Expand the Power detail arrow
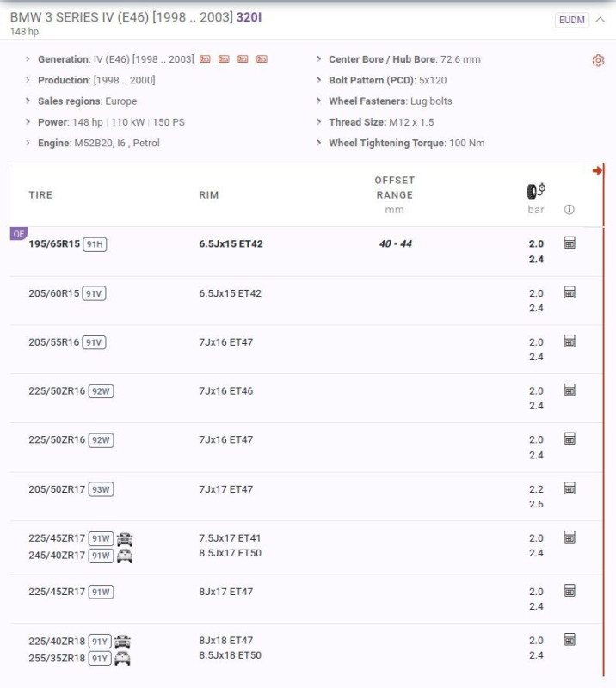 click(x=28, y=122)
